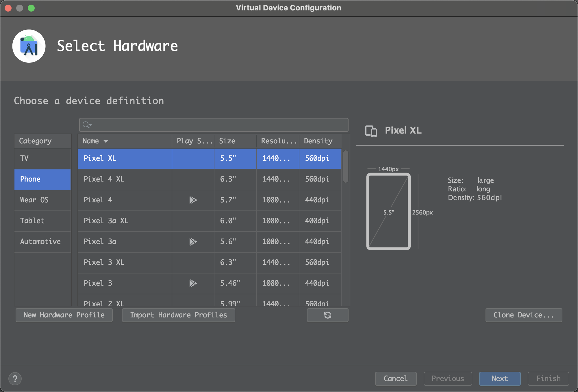Select the TV category
Image resolution: width=578 pixels, height=392 pixels.
click(42, 158)
